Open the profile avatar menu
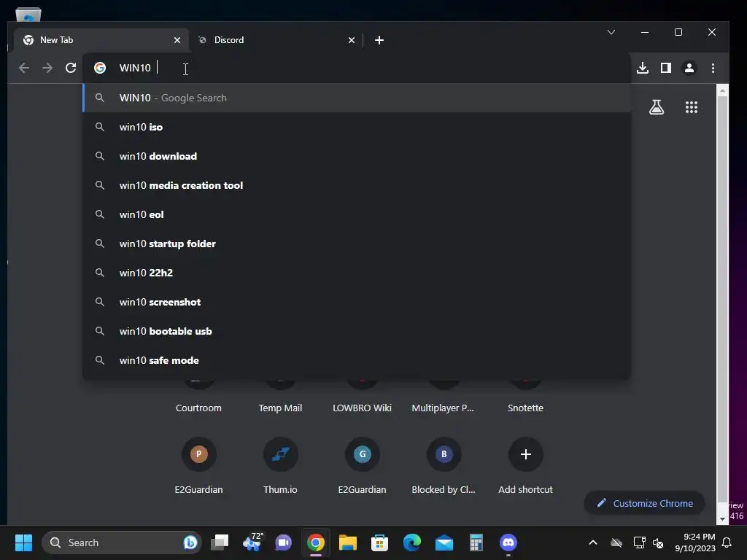 [689, 68]
